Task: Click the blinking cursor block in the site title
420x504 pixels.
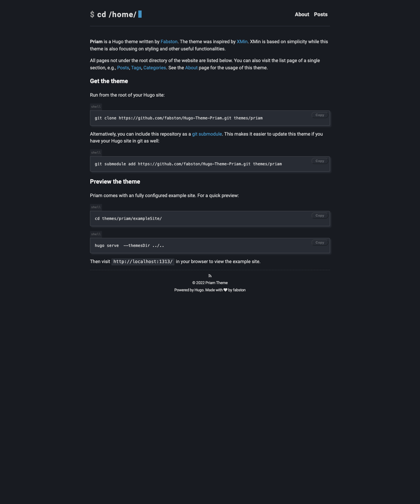Action: (139, 14)
